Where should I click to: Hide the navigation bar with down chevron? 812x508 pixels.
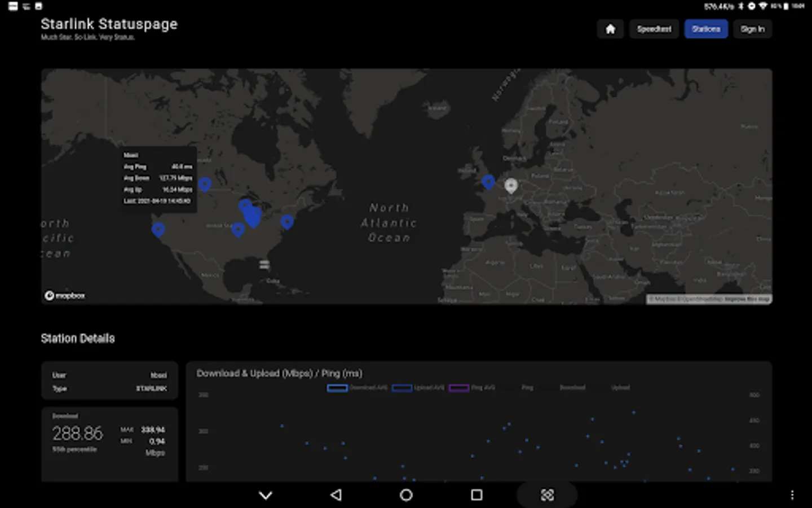pyautogui.click(x=266, y=495)
